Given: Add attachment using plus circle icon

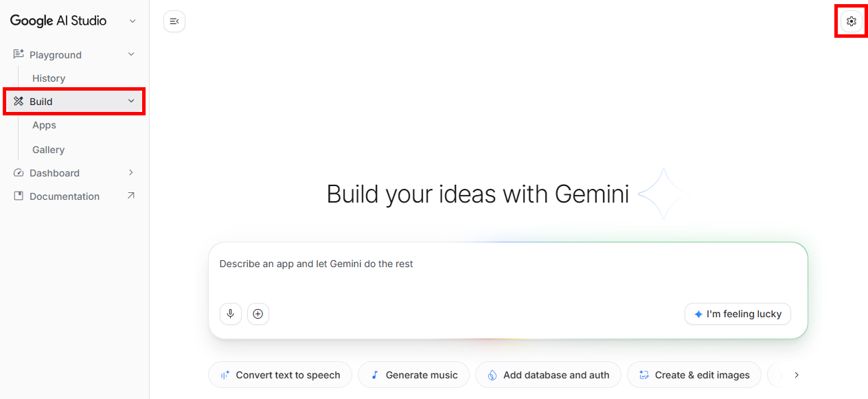Looking at the screenshot, I should point(258,314).
